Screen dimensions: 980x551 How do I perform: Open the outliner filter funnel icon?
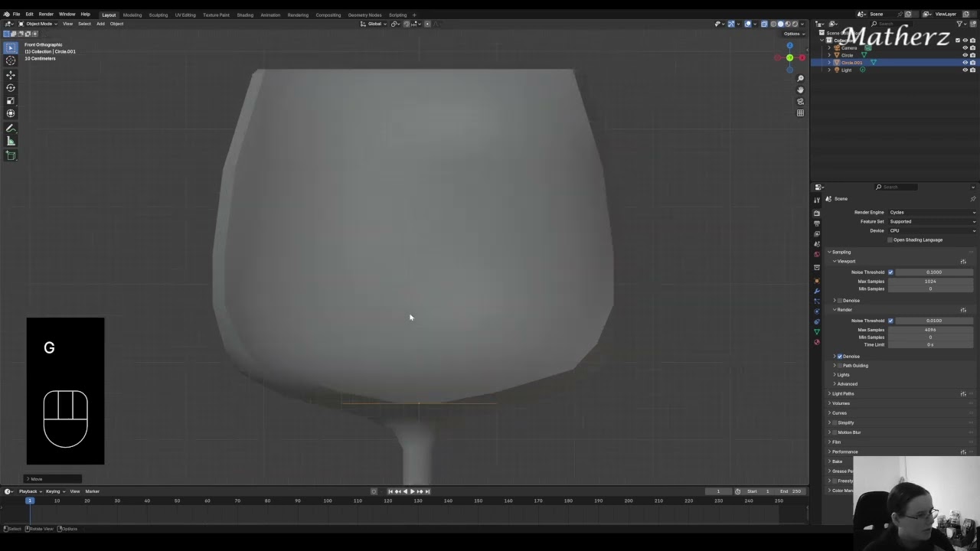click(x=960, y=24)
